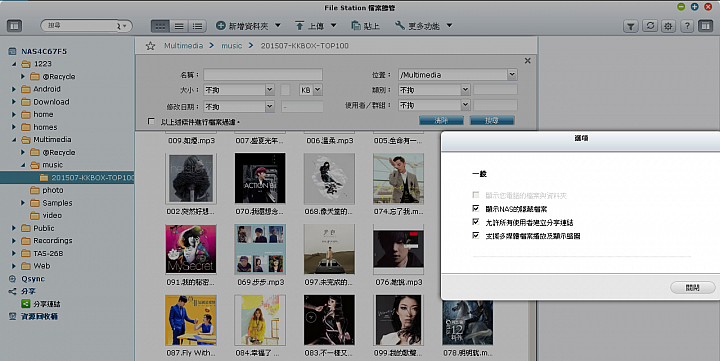Expand the Download folder
Viewport: 720px width, 361px height.
(14, 102)
